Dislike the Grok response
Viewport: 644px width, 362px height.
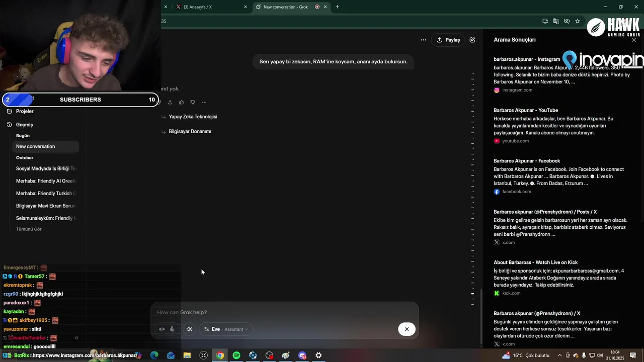[193, 103]
